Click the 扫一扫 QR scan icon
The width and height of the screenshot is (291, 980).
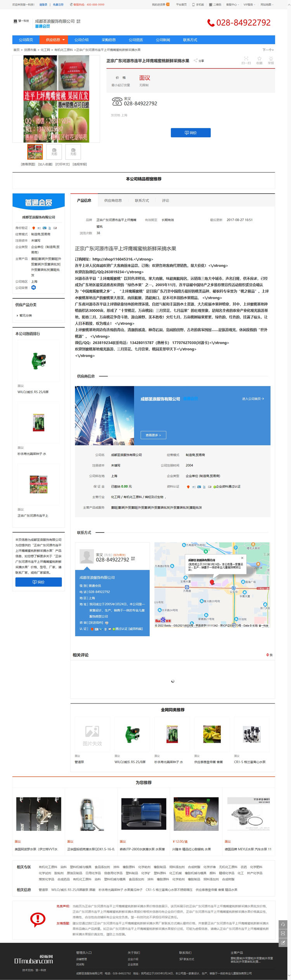coord(246,58)
